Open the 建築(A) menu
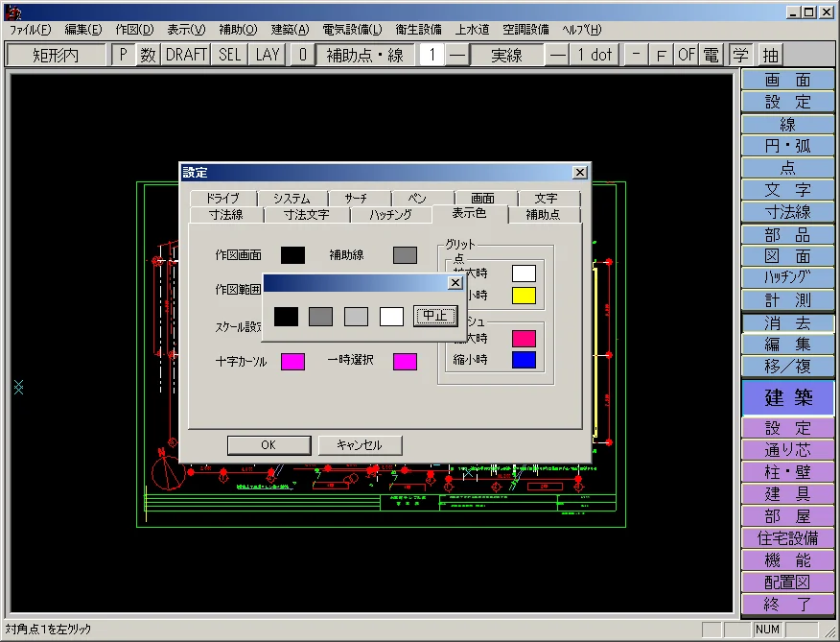The height and width of the screenshot is (642, 840). tap(290, 30)
